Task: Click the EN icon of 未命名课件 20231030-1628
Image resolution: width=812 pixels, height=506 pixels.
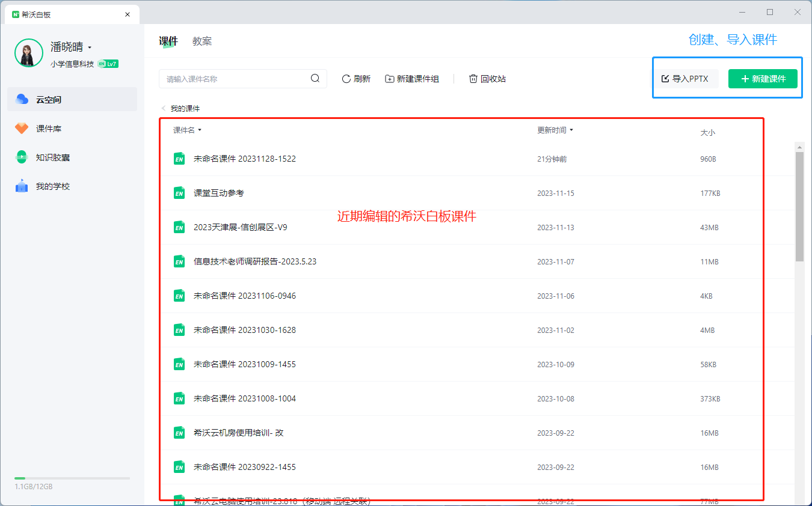Action: click(179, 330)
